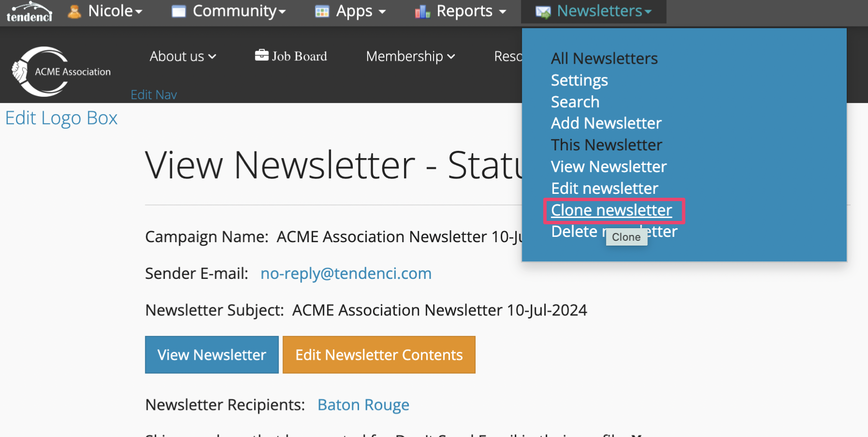
Task: Click the Job Board briefcase icon
Action: pyautogui.click(x=262, y=55)
